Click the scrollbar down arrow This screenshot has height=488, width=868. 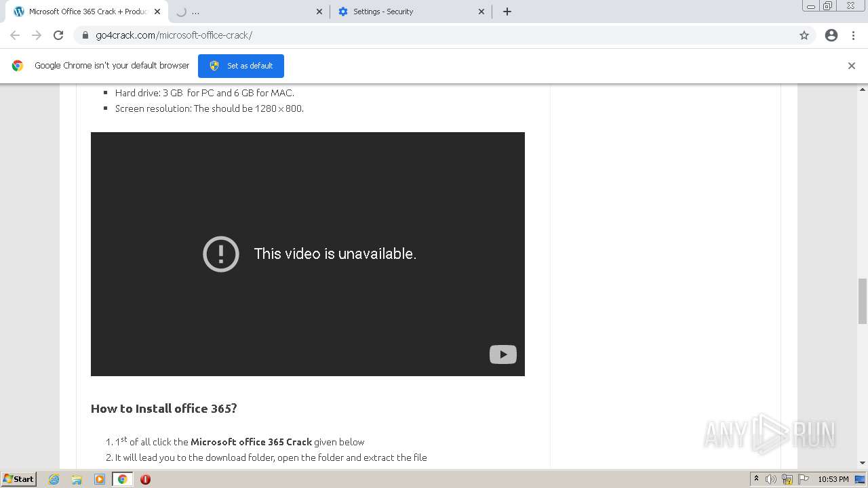tap(863, 463)
